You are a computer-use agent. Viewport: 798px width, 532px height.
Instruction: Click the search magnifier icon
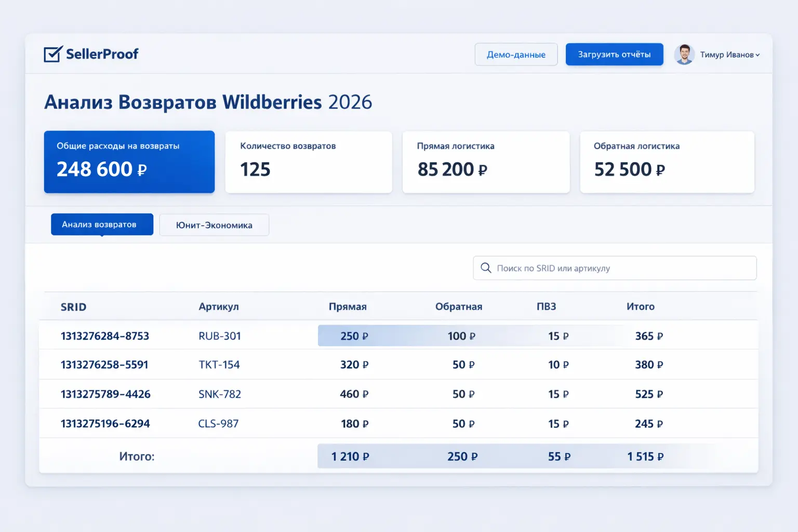486,268
